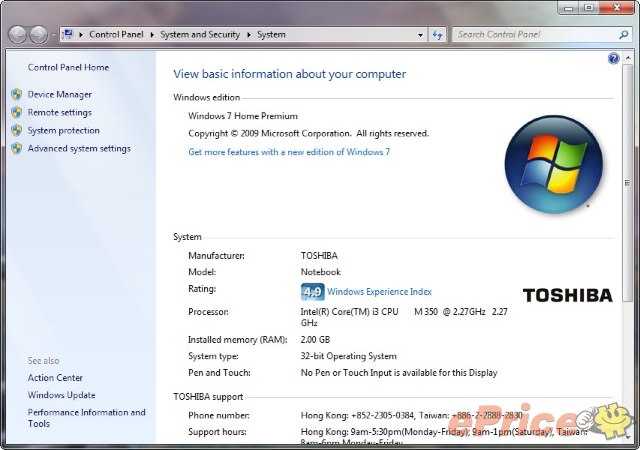
Task: Expand the arrow before Control Panel breadcrumb
Action: coord(81,35)
